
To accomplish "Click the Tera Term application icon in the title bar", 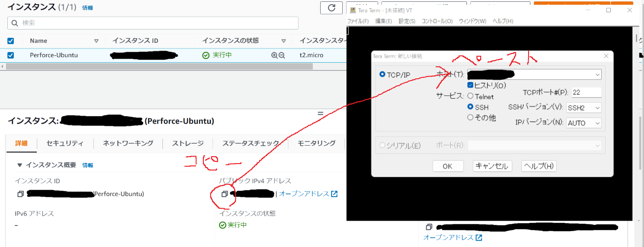I will [x=353, y=10].
